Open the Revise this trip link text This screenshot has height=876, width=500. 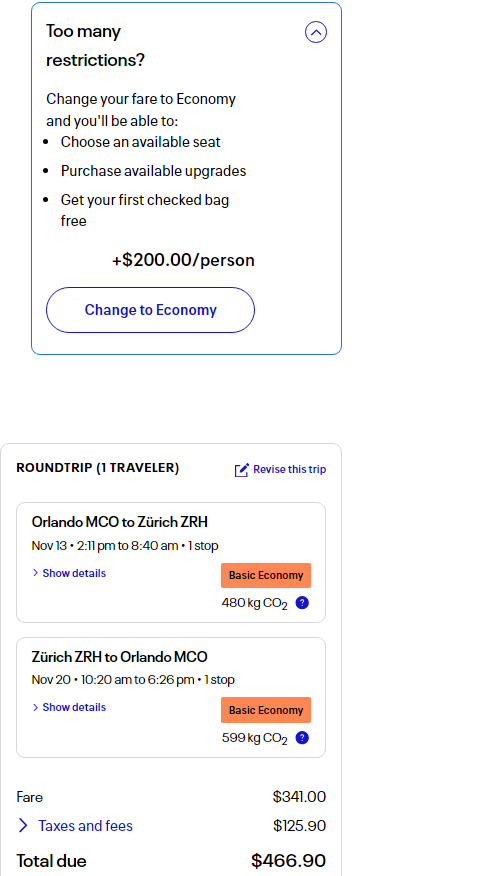289,469
